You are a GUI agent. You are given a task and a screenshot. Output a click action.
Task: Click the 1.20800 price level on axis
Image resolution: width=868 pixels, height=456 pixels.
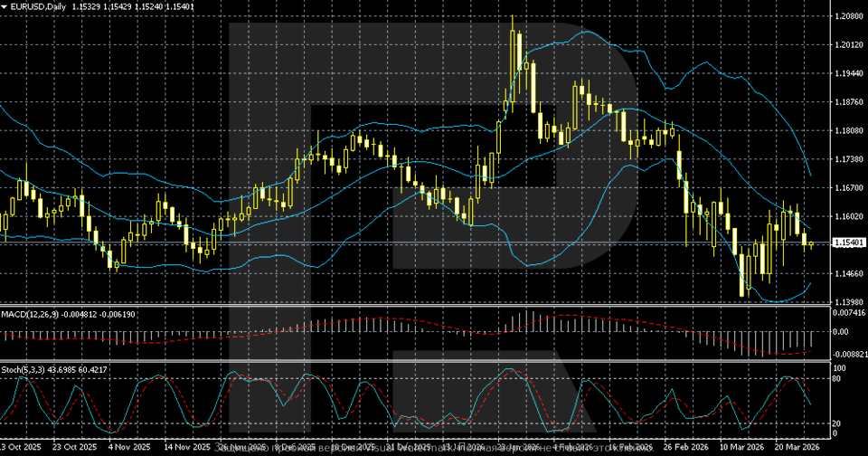[x=847, y=16]
